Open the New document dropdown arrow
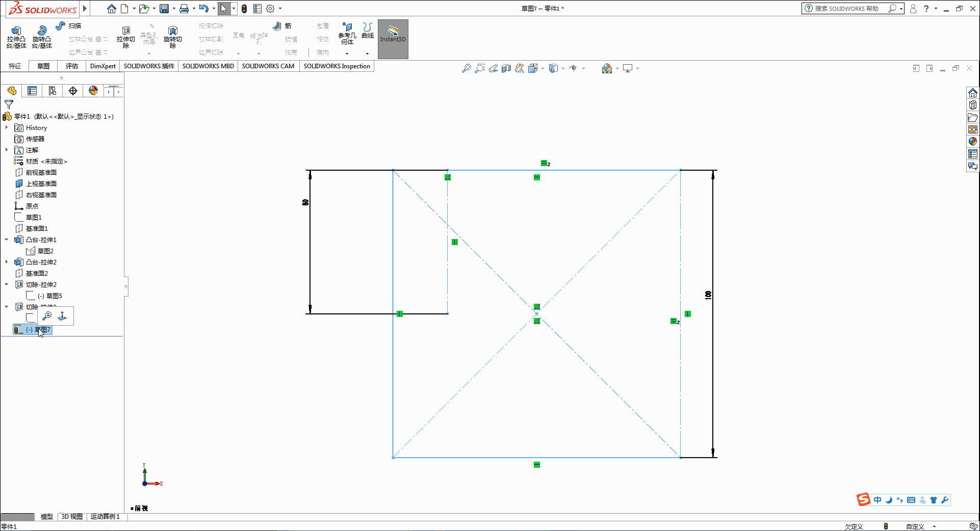980x531 pixels. pyautogui.click(x=134, y=9)
